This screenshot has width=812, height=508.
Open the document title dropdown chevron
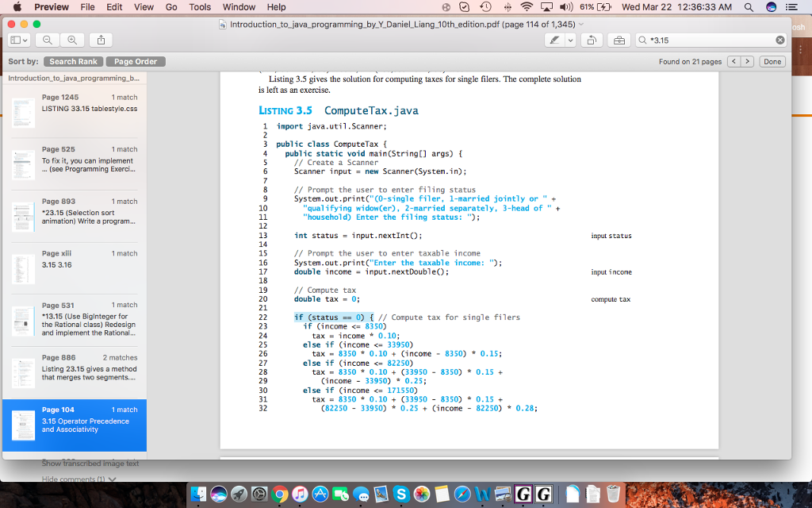582,25
